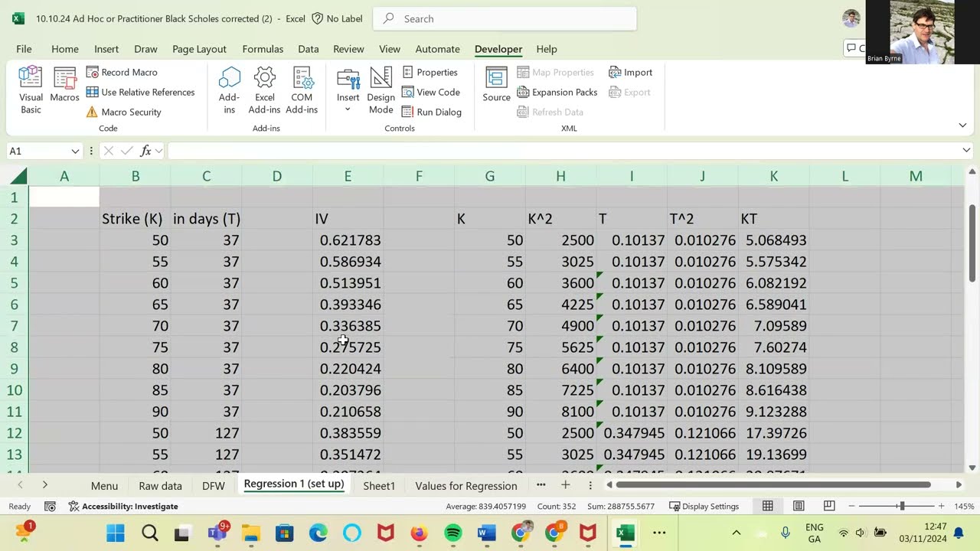
Task: Click the 145% zoom level
Action: (x=964, y=506)
